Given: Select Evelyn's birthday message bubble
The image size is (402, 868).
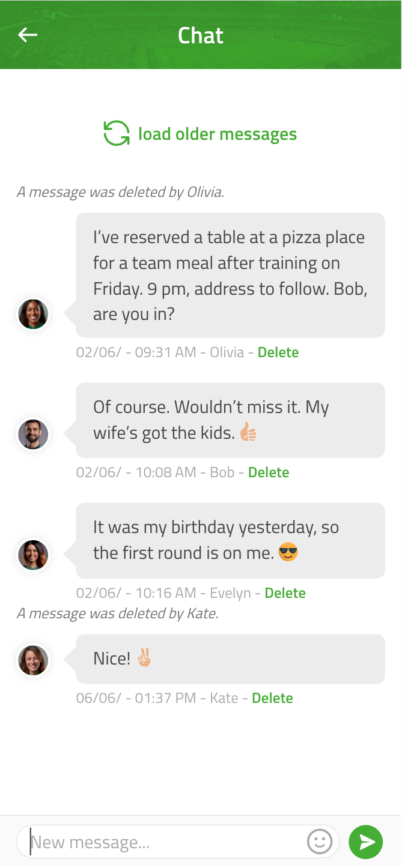Looking at the screenshot, I should pos(230,540).
